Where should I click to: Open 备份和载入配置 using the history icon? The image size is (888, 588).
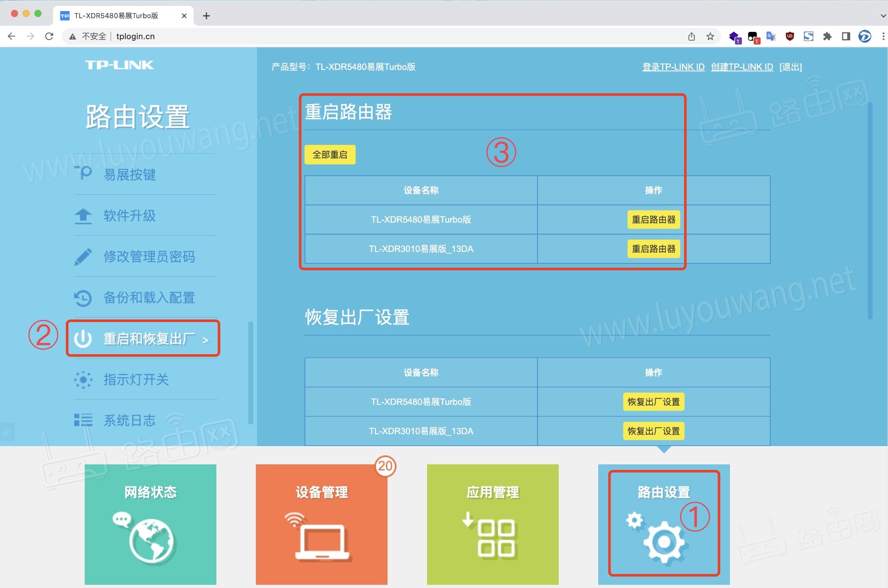pos(83,298)
